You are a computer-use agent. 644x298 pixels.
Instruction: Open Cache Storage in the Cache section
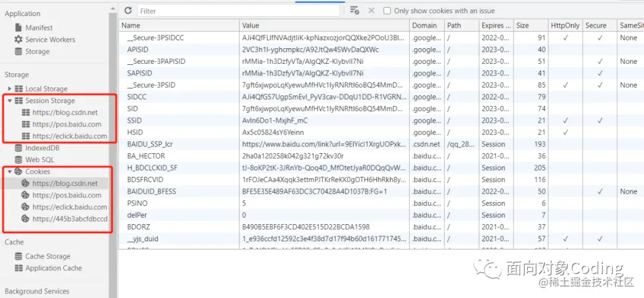(x=48, y=256)
